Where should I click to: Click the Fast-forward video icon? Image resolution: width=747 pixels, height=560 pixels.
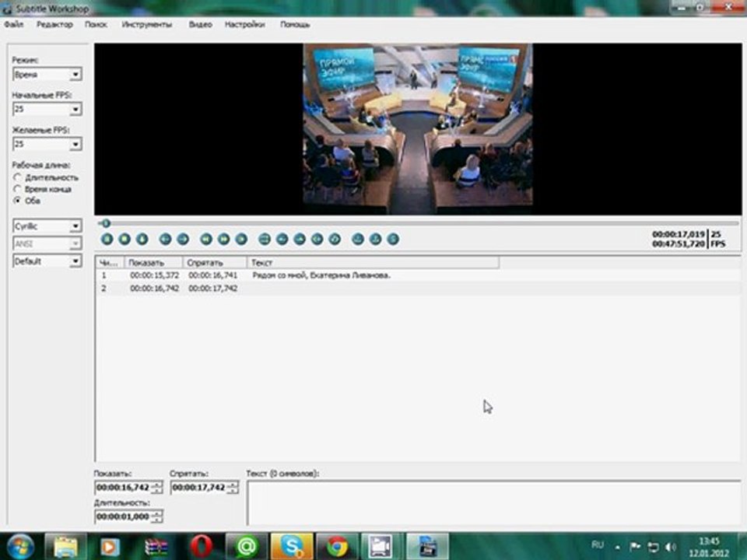coord(224,239)
